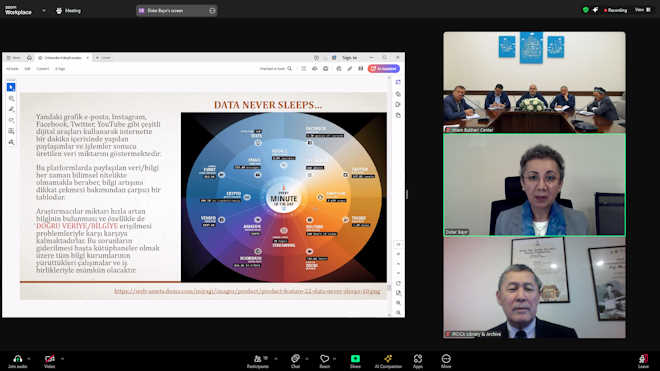This screenshot has width=660, height=371.
Task: Open the View layout menu
Action: point(643,10)
